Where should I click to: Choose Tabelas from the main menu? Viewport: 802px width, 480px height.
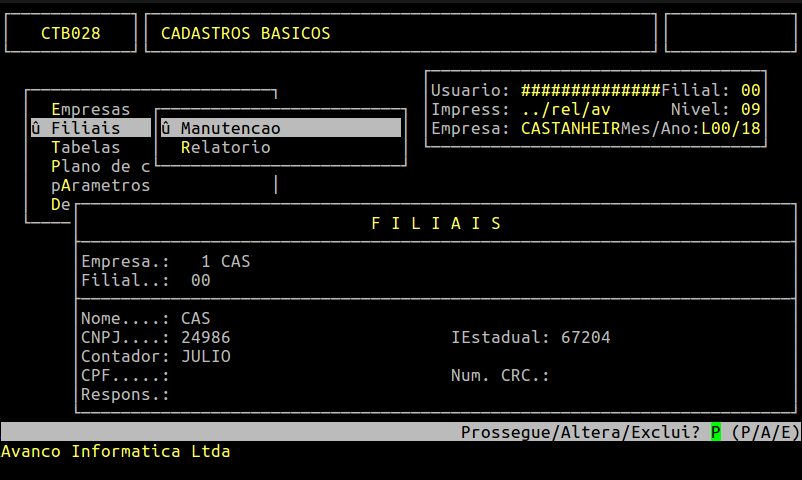(85, 147)
